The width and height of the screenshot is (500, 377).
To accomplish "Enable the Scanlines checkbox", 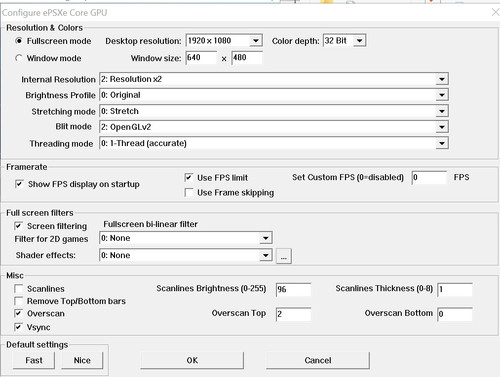I will tap(18, 288).
